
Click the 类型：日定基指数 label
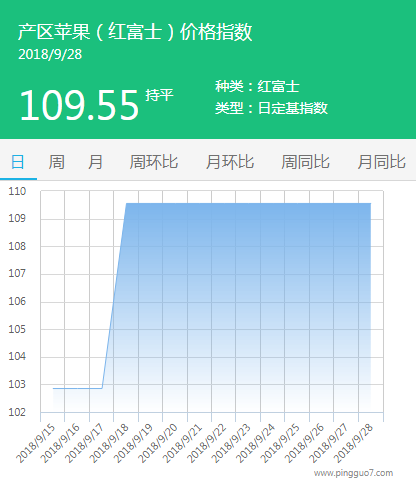271,108
